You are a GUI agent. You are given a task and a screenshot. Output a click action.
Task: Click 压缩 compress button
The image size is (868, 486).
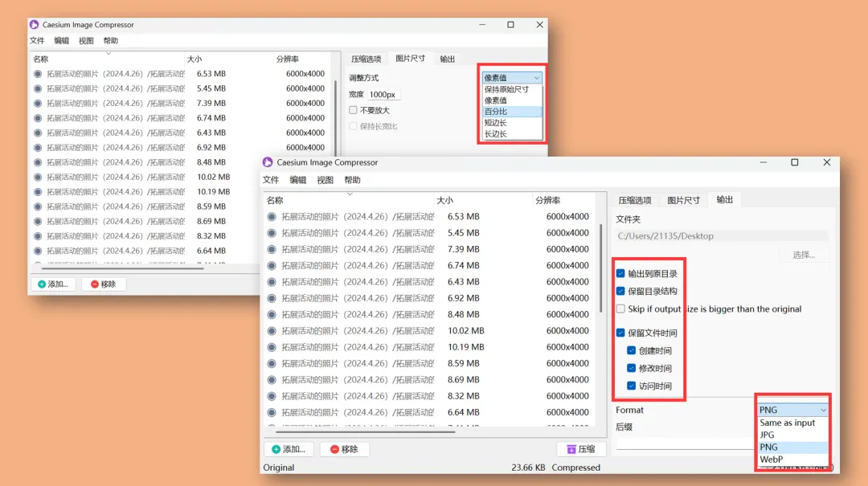[x=581, y=449]
